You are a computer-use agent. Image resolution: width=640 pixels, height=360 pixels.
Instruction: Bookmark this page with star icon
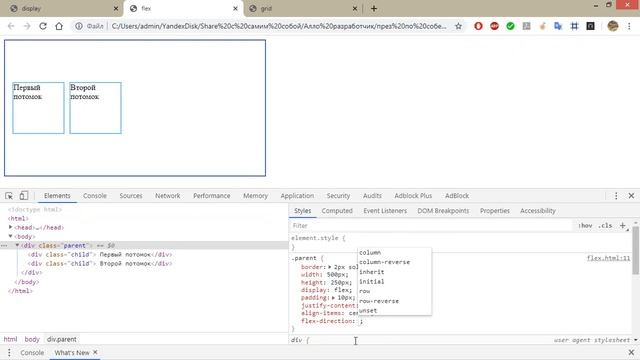click(458, 26)
